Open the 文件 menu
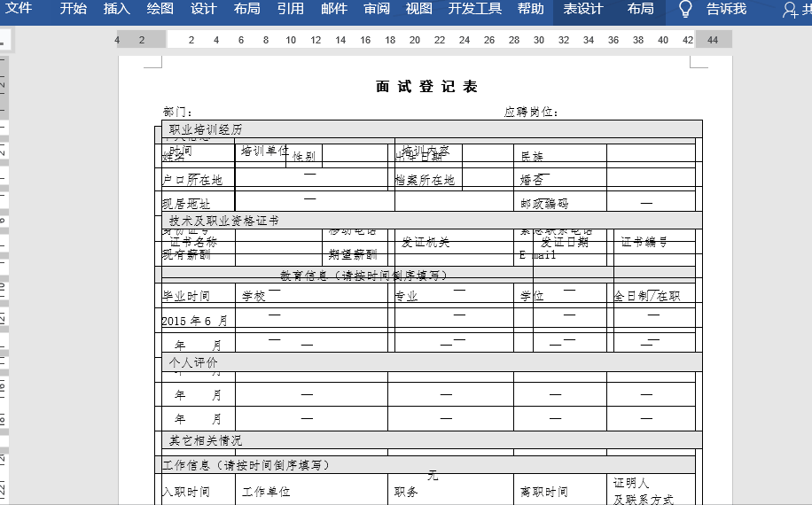Screen dimensions: 812x505 20,10
